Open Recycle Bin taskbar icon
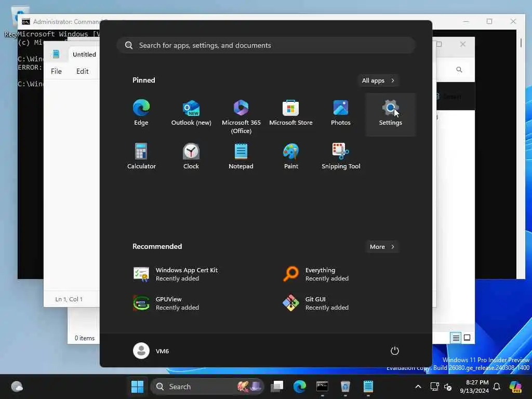This screenshot has width=532, height=399. pos(345,387)
